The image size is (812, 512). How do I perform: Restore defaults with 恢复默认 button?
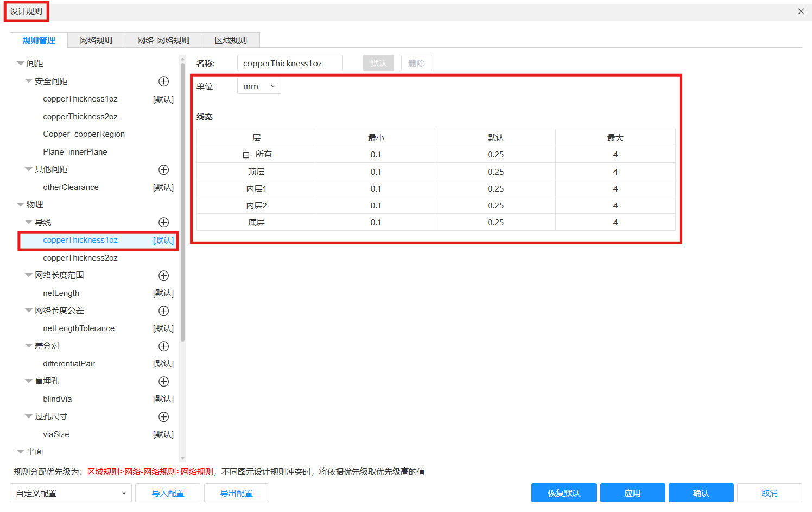point(563,492)
